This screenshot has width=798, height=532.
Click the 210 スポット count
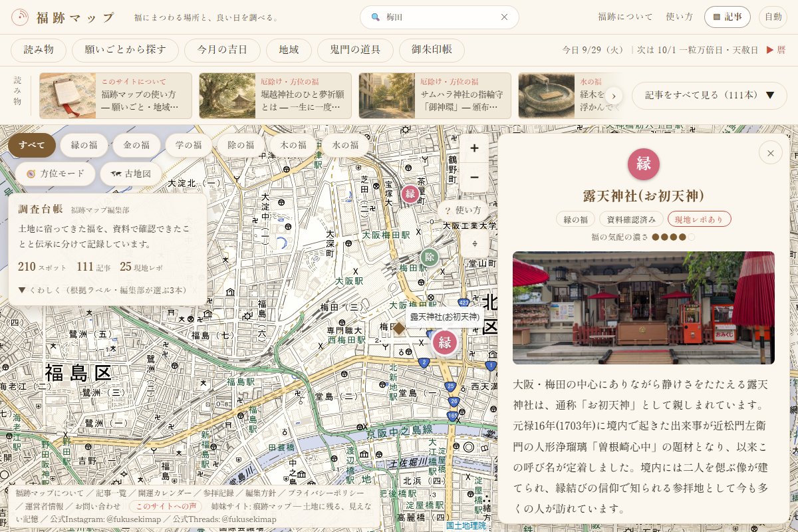(x=43, y=267)
